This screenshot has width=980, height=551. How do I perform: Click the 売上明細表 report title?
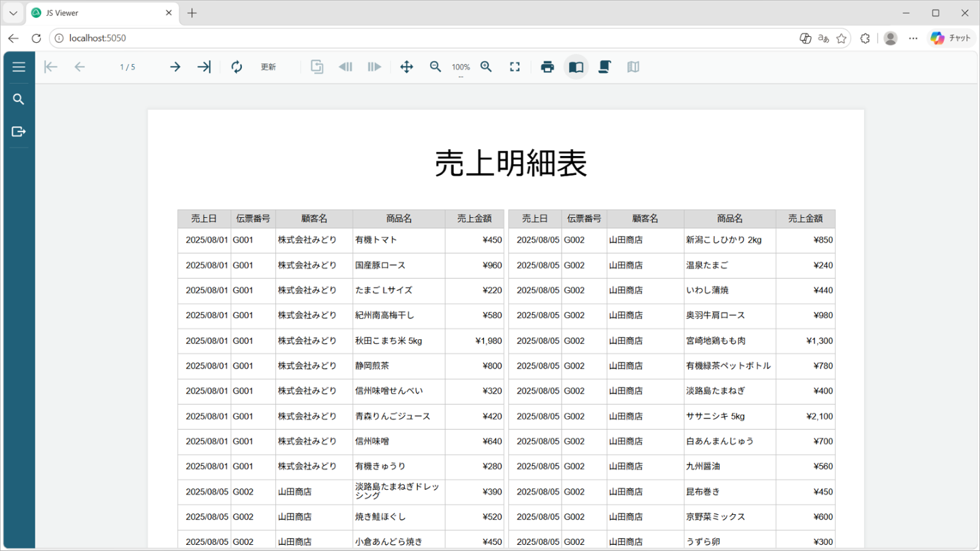point(510,163)
